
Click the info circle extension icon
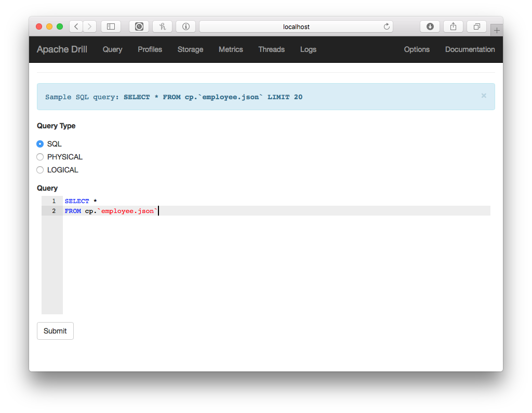tap(186, 26)
